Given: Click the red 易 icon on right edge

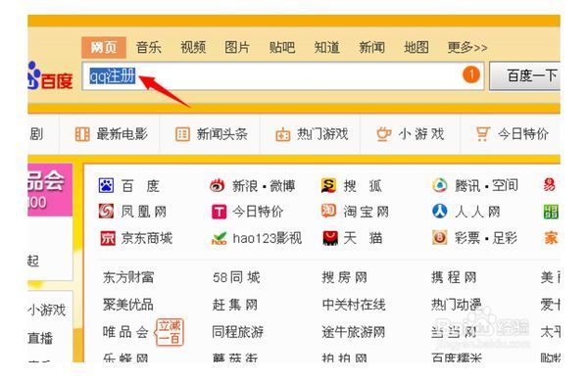Looking at the screenshot, I should [x=550, y=185].
